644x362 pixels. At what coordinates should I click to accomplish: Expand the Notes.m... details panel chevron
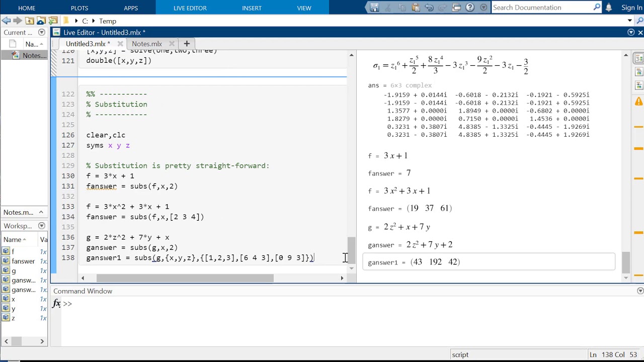click(41, 212)
